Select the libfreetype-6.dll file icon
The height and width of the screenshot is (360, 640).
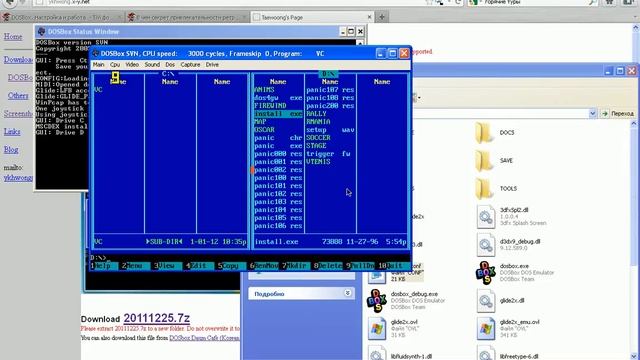485,353
